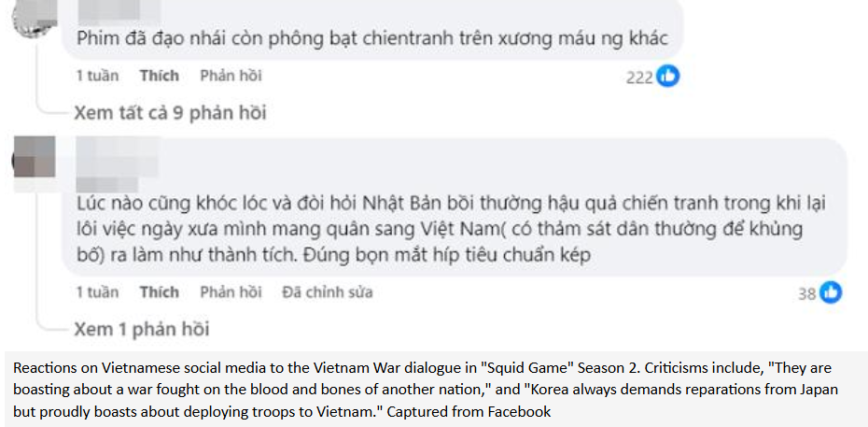Screen dimensions: 868x427
Task: Open Đã chỉnh sửa edit history
Action: coord(328,292)
